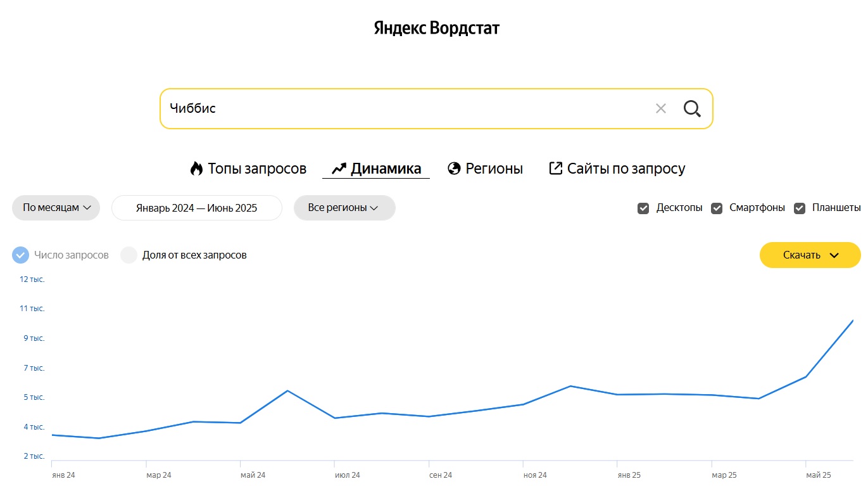Open the Яндекс Вордстат logo link

(x=436, y=28)
